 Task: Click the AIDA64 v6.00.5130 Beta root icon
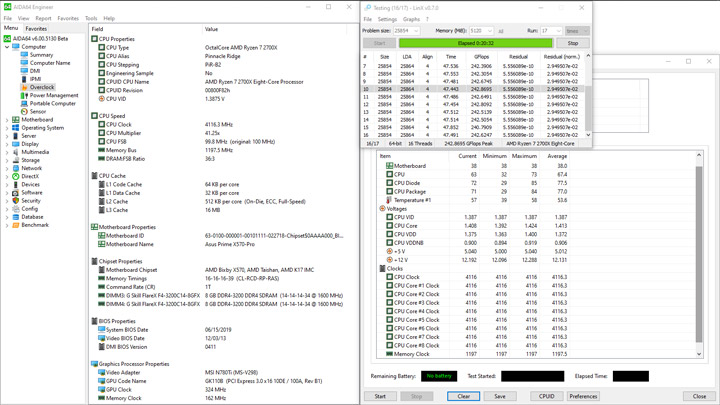[7, 39]
